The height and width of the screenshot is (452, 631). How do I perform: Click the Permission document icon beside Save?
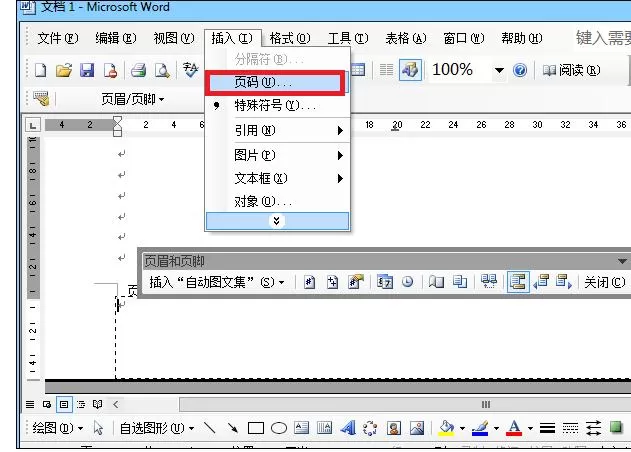coord(110,70)
